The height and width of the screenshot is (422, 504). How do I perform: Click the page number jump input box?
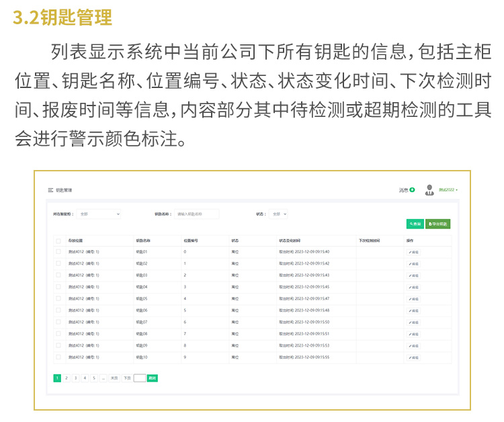click(x=139, y=378)
